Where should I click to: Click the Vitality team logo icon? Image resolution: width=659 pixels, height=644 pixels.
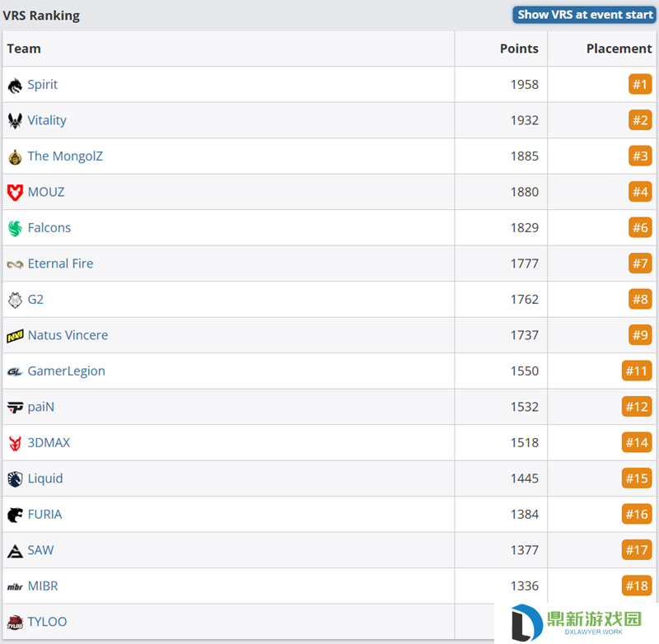(x=15, y=121)
